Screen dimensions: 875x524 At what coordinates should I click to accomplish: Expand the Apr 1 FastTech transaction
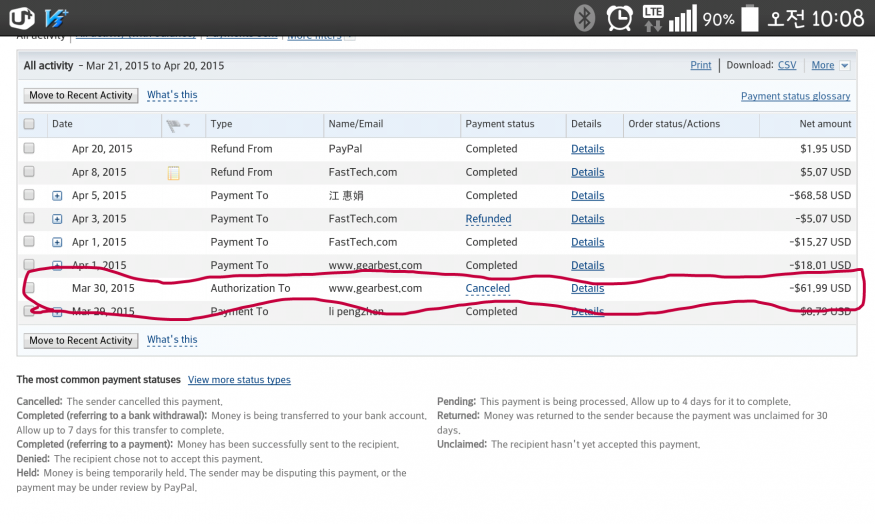pyautogui.click(x=57, y=242)
